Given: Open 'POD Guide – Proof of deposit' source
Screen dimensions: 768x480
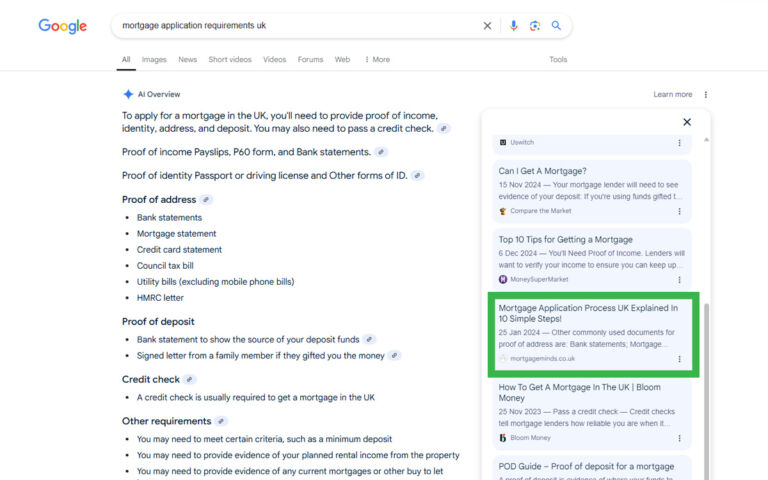Looking at the screenshot, I should 586,466.
